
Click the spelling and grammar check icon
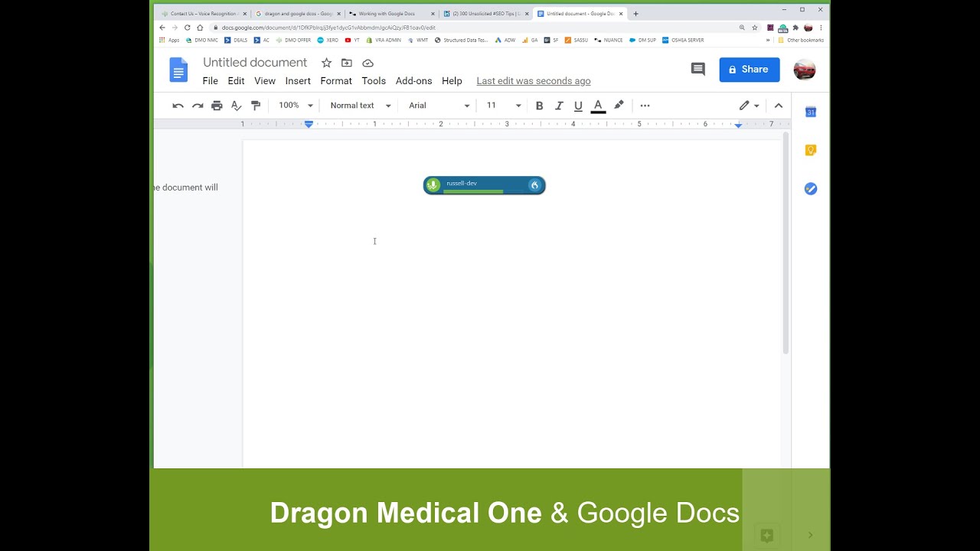coord(237,106)
